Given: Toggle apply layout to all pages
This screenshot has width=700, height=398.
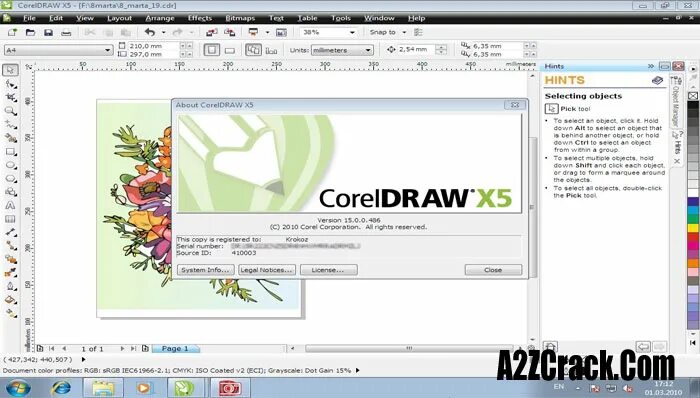Looking at the screenshot, I should (x=254, y=50).
